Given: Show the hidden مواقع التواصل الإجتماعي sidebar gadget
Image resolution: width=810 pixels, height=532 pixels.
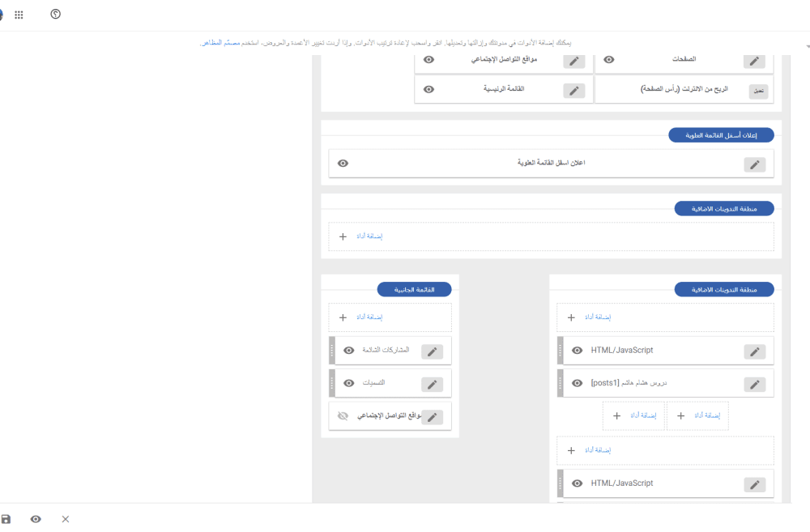Looking at the screenshot, I should [343, 416].
